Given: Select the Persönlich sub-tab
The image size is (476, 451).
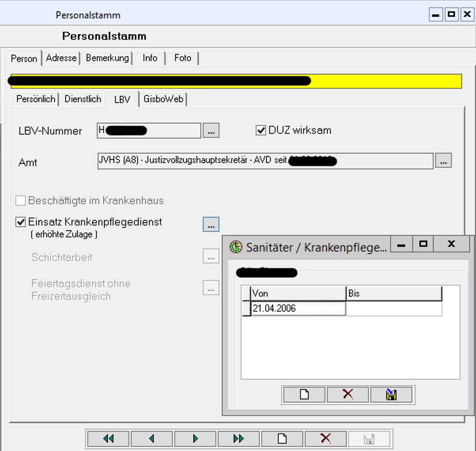Looking at the screenshot, I should [35, 99].
